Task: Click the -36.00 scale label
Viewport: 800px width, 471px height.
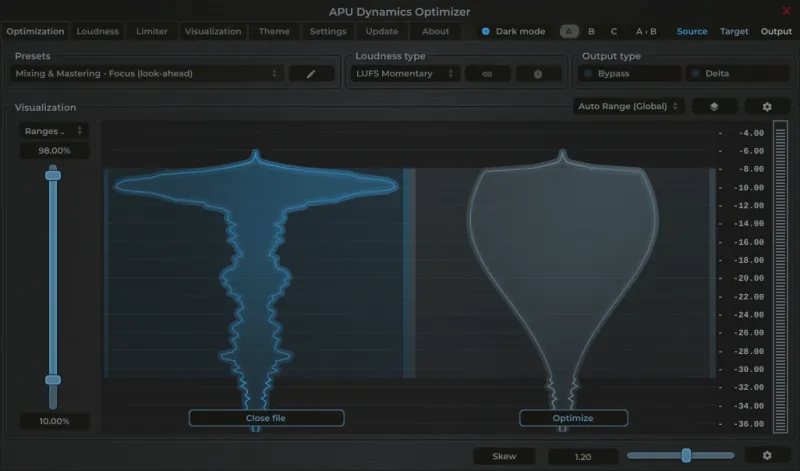Action: click(x=748, y=424)
